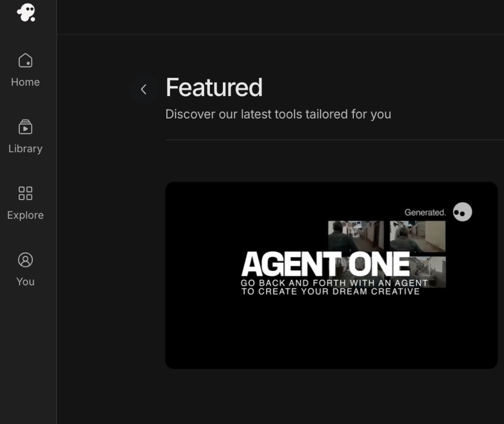Open the Library icon in sidebar
504x424 pixels.
pyautogui.click(x=25, y=127)
